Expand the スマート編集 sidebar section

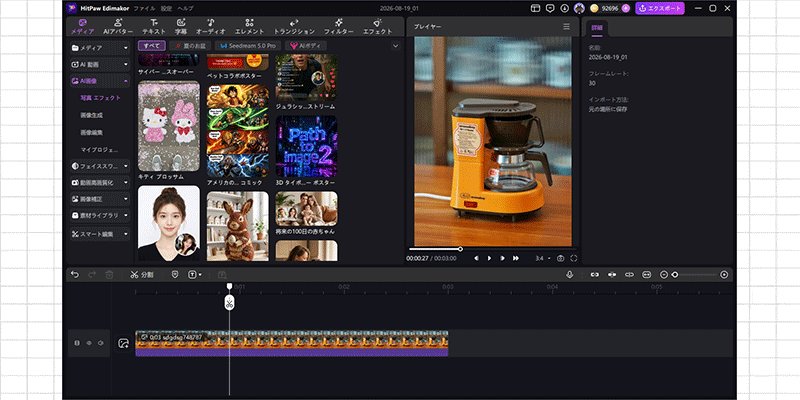pyautogui.click(x=100, y=234)
